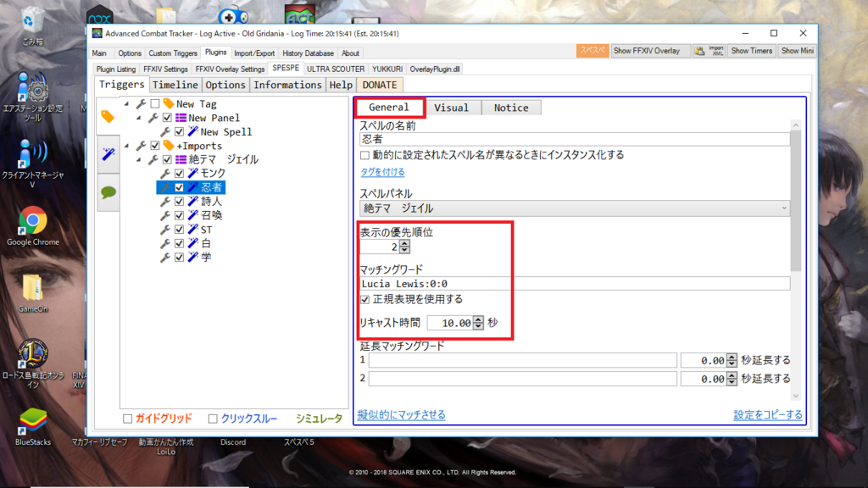This screenshot has width=868, height=488.
Task: Toggle the New Tag checkbox
Action: (155, 104)
